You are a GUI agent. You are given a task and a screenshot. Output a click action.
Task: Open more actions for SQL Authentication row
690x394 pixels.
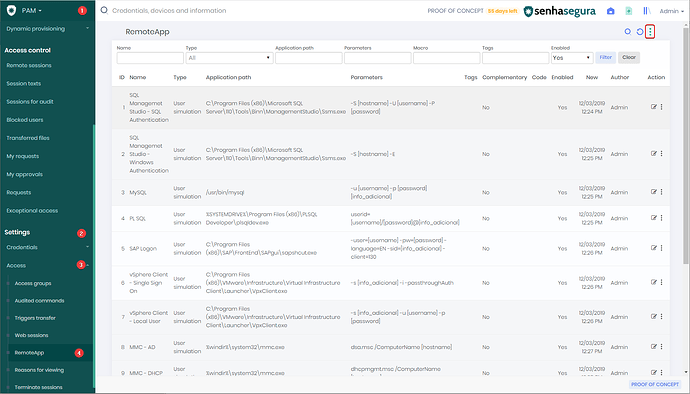click(x=661, y=107)
